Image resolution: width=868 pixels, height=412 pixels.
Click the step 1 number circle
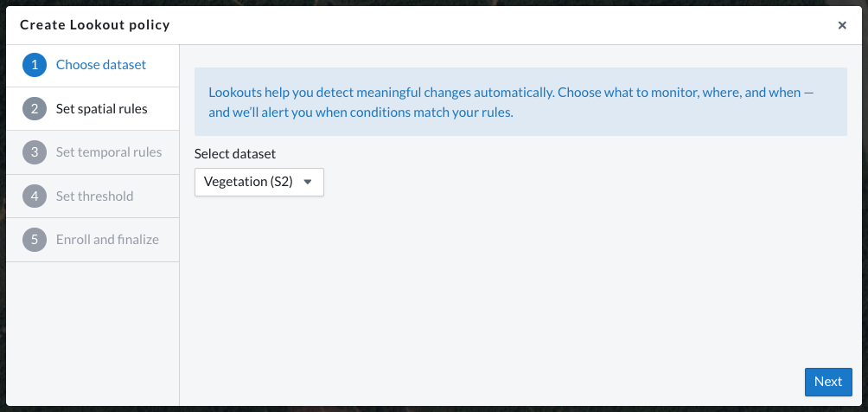(35, 65)
